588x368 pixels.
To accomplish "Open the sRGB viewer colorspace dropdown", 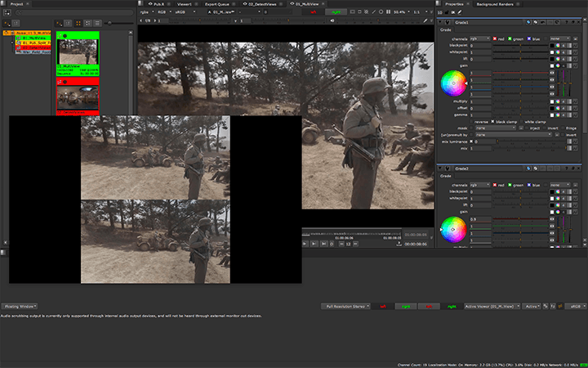I will [185, 12].
